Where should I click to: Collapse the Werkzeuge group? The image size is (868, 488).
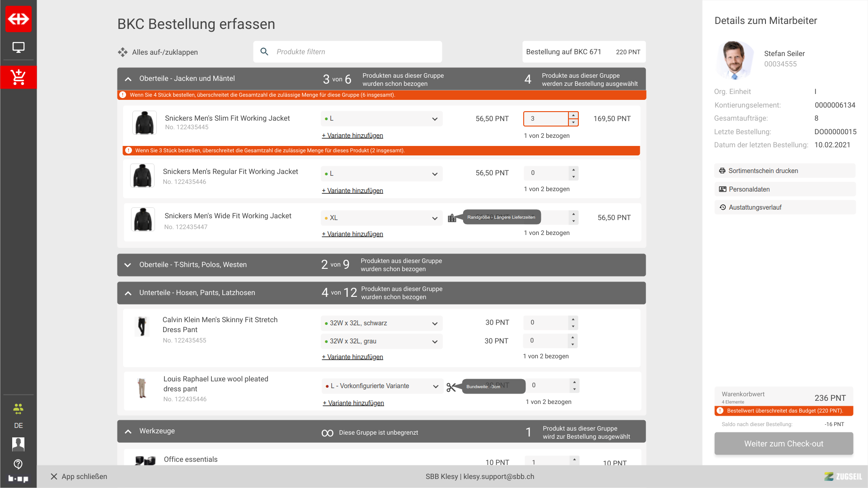tap(128, 432)
